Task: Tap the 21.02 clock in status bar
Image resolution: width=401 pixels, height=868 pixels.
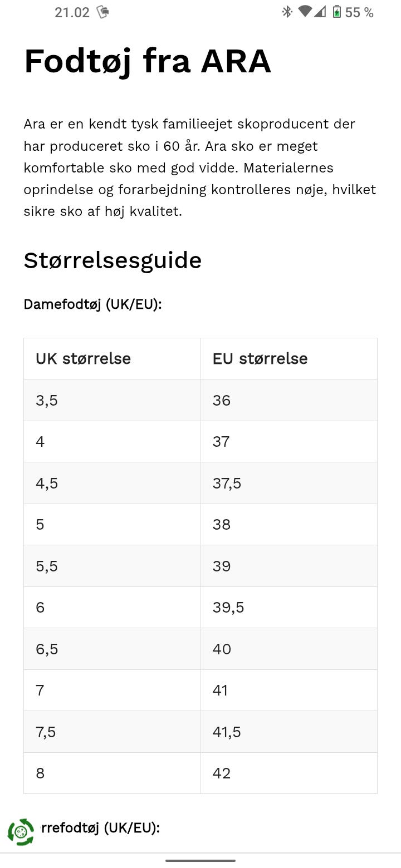Action: [x=72, y=12]
